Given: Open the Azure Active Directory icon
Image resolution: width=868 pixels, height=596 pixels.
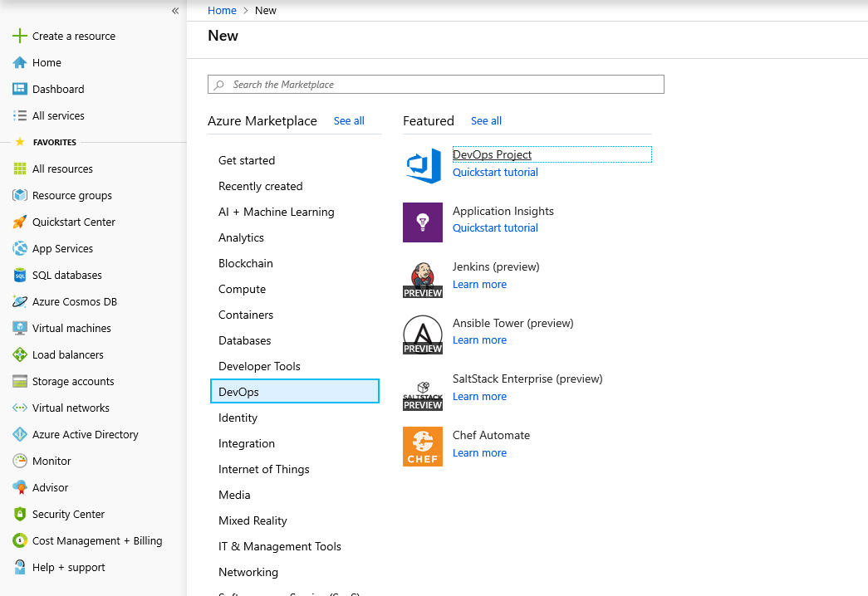Looking at the screenshot, I should (19, 434).
